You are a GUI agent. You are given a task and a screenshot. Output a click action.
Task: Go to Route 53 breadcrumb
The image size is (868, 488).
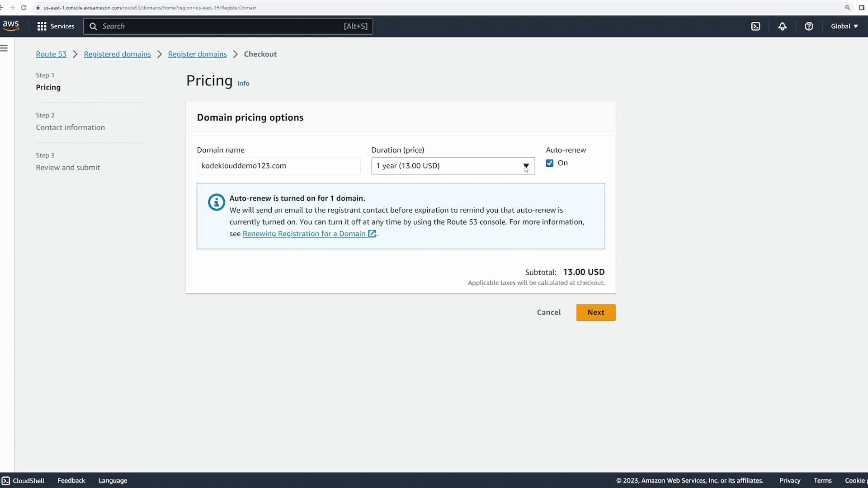pos(51,54)
